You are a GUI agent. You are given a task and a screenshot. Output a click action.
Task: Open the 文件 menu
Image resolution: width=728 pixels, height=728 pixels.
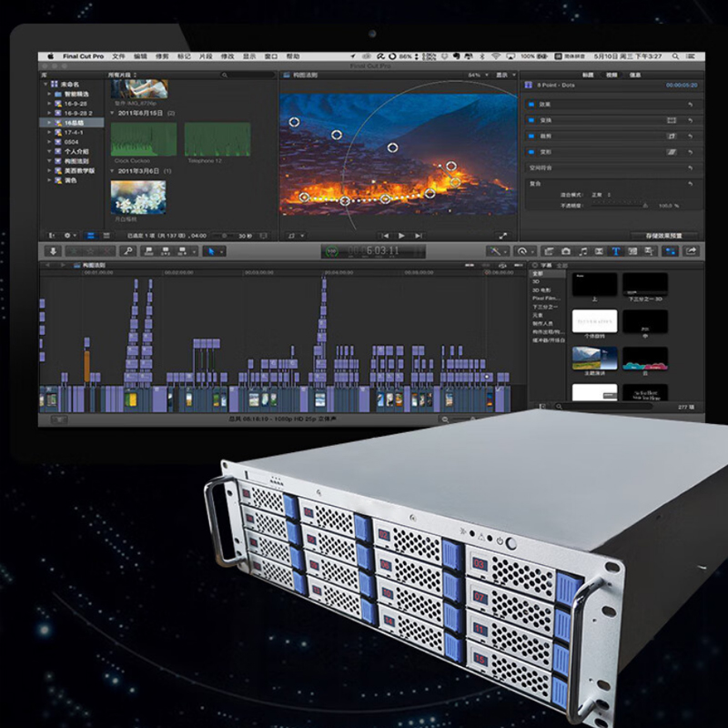[118, 56]
